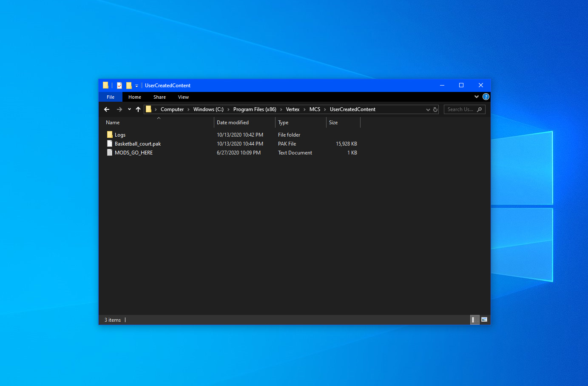The height and width of the screenshot is (386, 588).
Task: Open Customize Quick Access Toolbar dropdown
Action: pyautogui.click(x=136, y=86)
